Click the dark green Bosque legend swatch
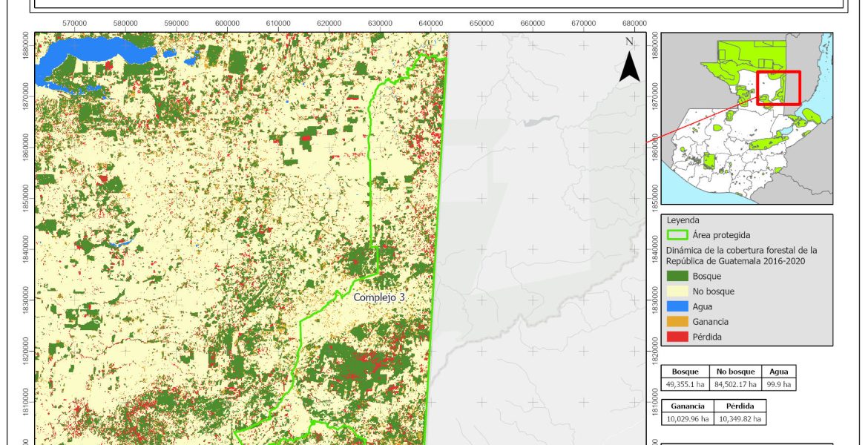Viewport: 868px width, 445px height. click(676, 277)
